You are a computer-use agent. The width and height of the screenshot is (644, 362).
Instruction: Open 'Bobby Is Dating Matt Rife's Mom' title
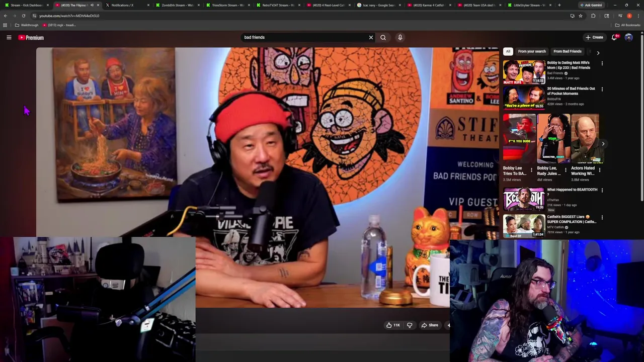pyautogui.click(x=569, y=65)
